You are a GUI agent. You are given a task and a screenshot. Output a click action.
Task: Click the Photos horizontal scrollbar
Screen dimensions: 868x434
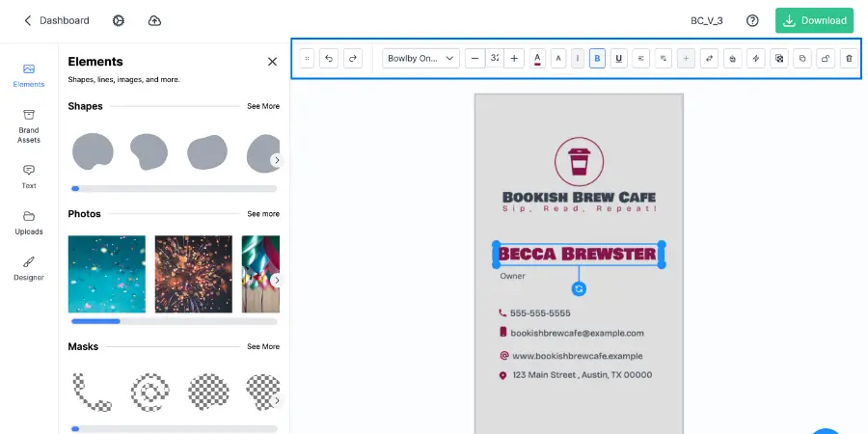174,321
